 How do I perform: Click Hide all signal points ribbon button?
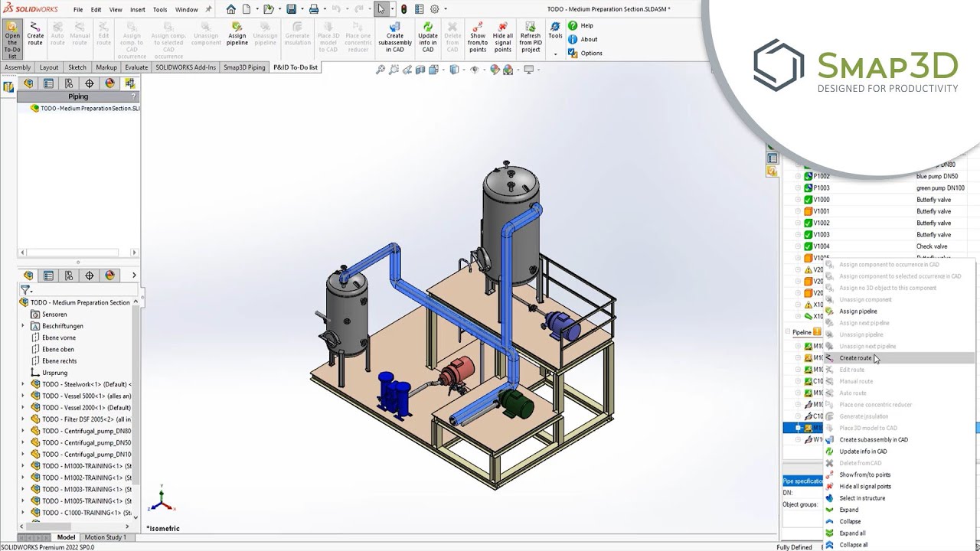503,37
